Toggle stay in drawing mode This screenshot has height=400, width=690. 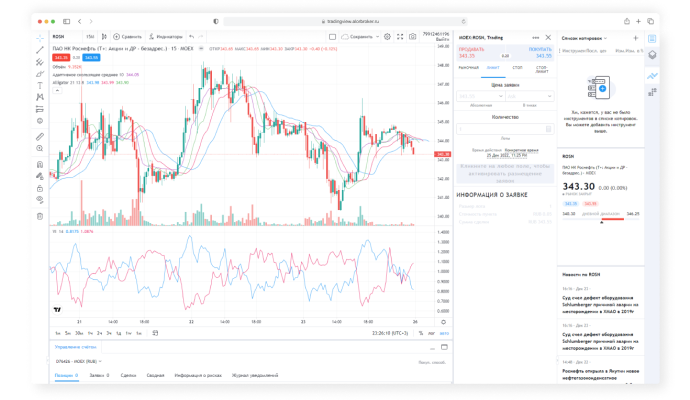pos(40,176)
